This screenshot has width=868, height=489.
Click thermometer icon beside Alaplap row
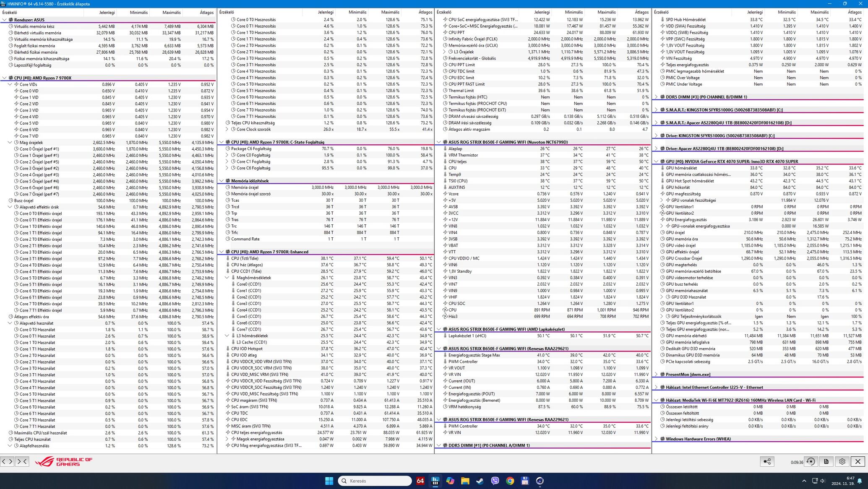tap(445, 148)
